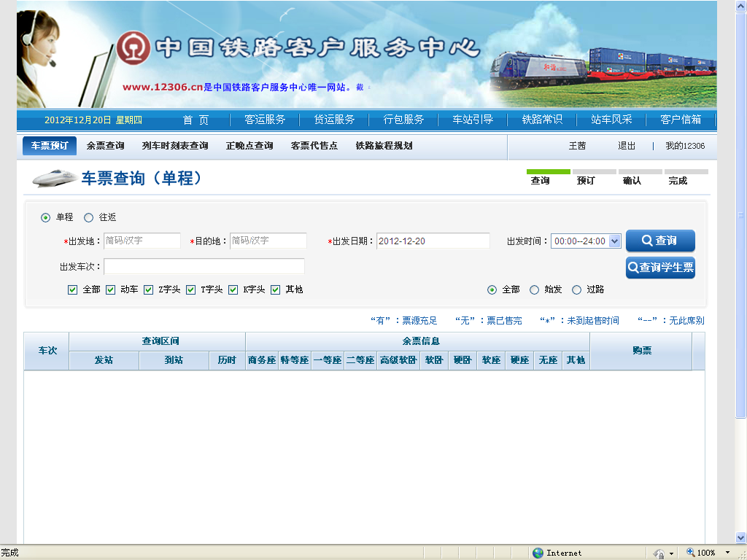Toggle the K字头 checkbox
747x560 pixels.
click(x=233, y=289)
